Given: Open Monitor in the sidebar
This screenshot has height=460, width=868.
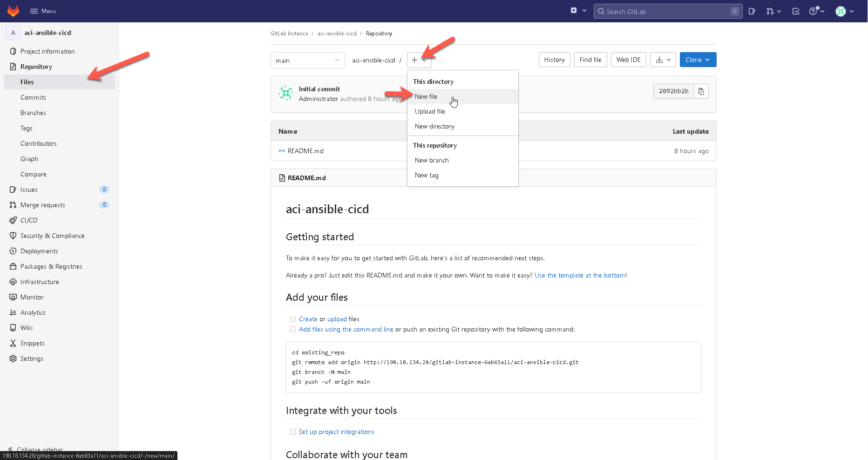Looking at the screenshot, I should tap(59, 297).
